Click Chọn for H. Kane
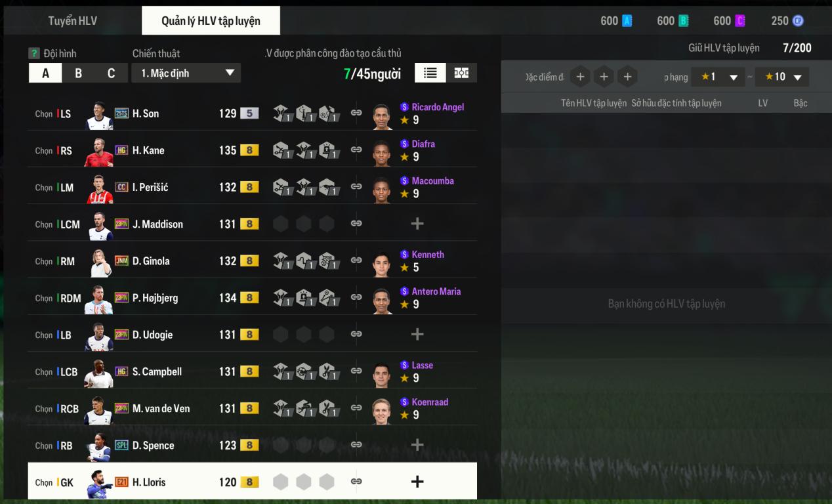Image resolution: width=832 pixels, height=504 pixels. 43,150
